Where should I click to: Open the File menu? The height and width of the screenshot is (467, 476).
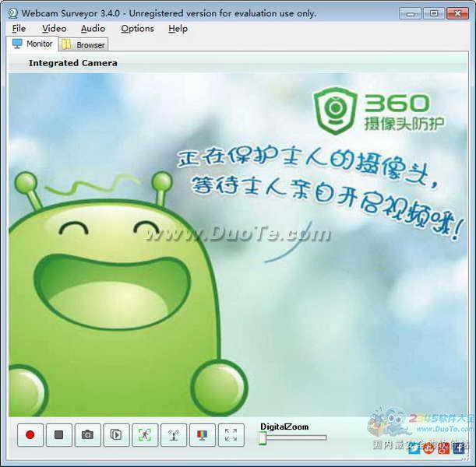[x=19, y=29]
